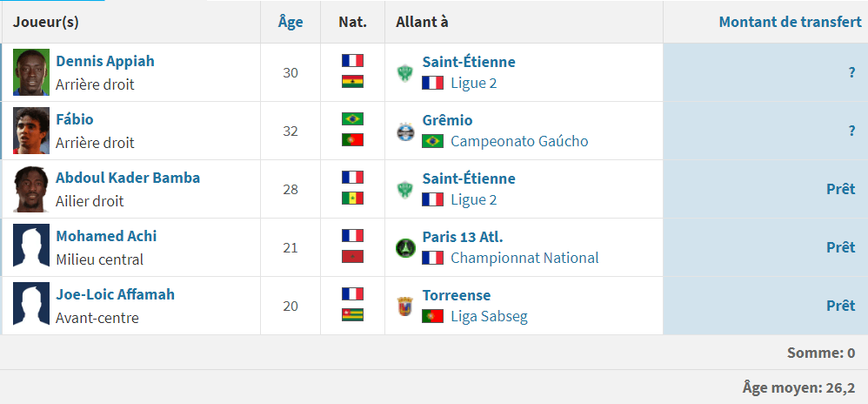Click the Paris 13 Atl. club crest
This screenshot has width=868, height=404.
[x=404, y=247]
